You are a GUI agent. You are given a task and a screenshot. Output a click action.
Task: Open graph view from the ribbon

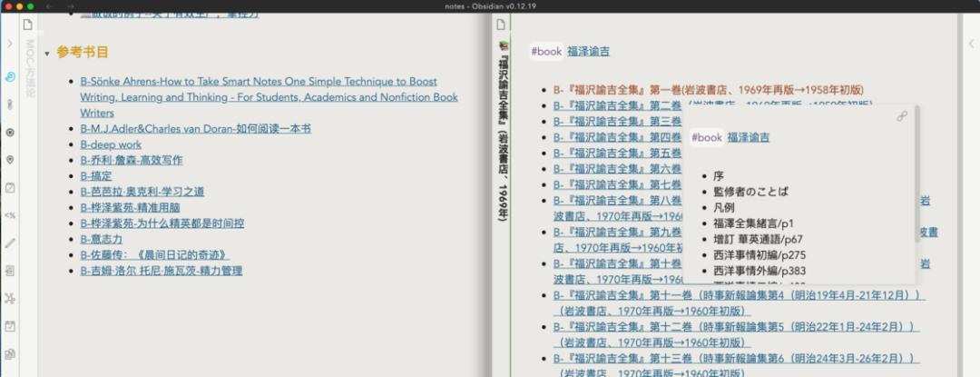[10, 298]
